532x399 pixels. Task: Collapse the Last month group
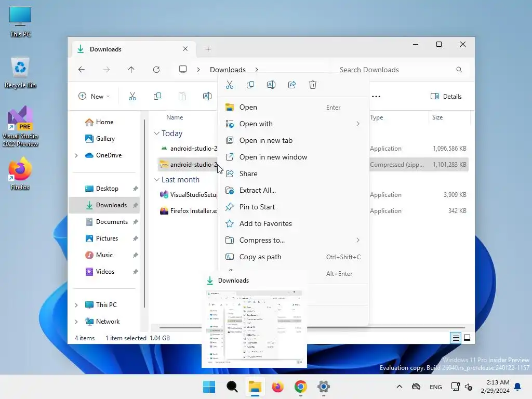pos(156,180)
